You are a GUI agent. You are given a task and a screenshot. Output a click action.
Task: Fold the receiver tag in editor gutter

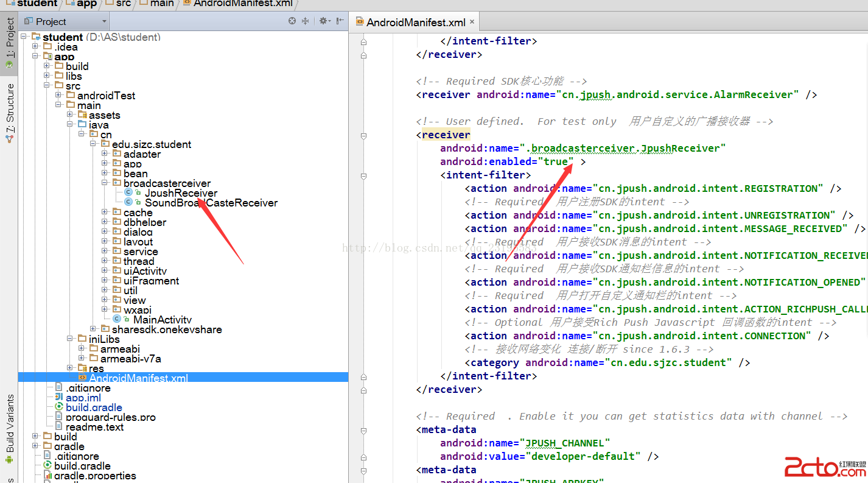coord(363,135)
